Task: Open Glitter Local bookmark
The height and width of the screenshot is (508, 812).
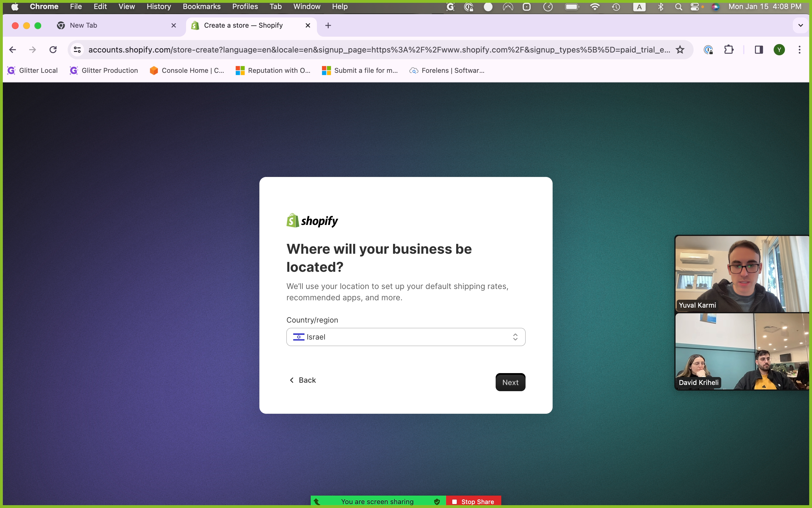Action: click(32, 71)
